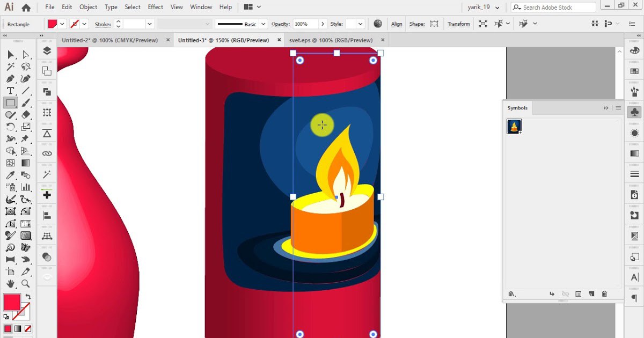Open the Paragraph panel pilcrow icon
The height and width of the screenshot is (338, 644).
(634, 298)
